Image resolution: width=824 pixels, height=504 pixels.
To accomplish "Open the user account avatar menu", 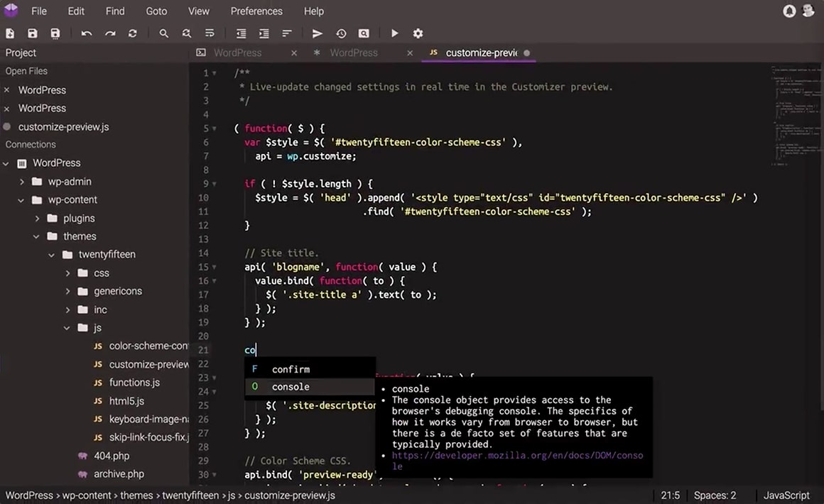I will [x=808, y=11].
